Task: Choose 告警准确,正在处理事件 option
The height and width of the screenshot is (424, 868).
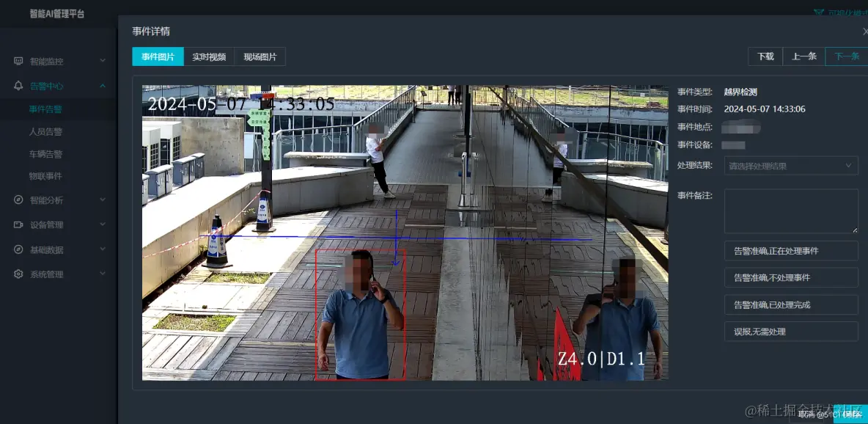Action: click(791, 251)
